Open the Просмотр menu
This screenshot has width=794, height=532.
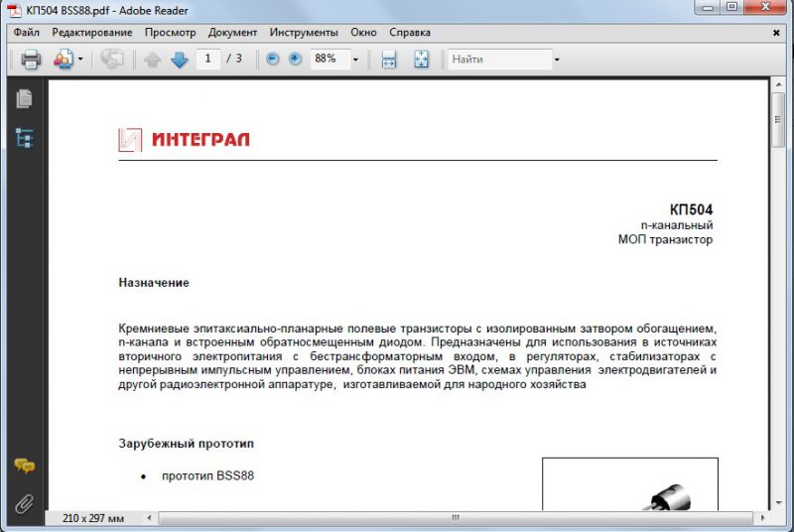(170, 33)
